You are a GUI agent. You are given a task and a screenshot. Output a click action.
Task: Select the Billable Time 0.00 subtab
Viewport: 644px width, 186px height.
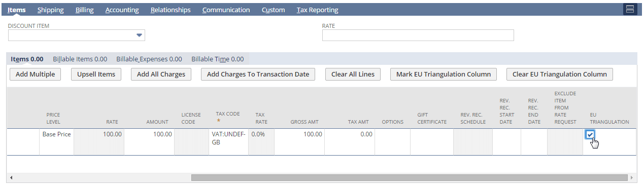click(217, 59)
